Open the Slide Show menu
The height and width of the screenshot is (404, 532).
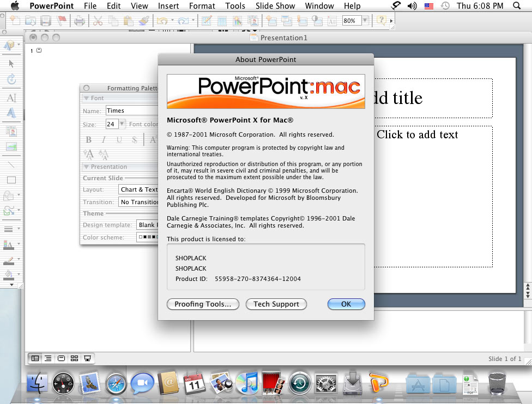pos(275,6)
